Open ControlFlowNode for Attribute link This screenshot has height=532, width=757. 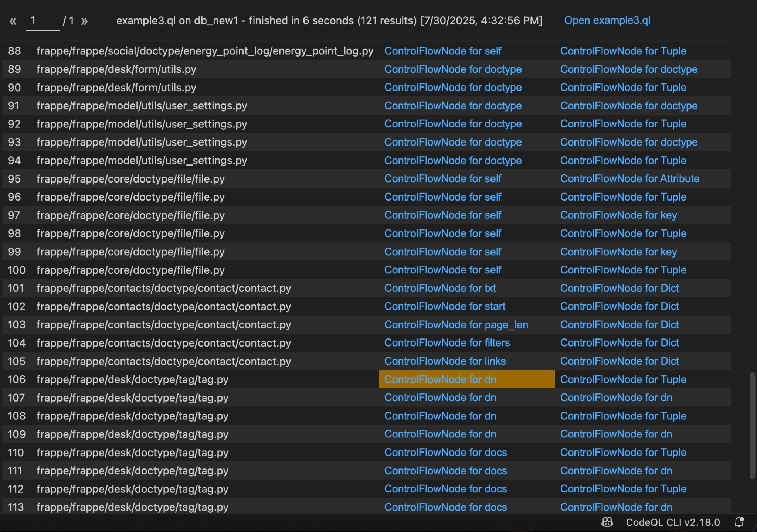pyautogui.click(x=629, y=179)
